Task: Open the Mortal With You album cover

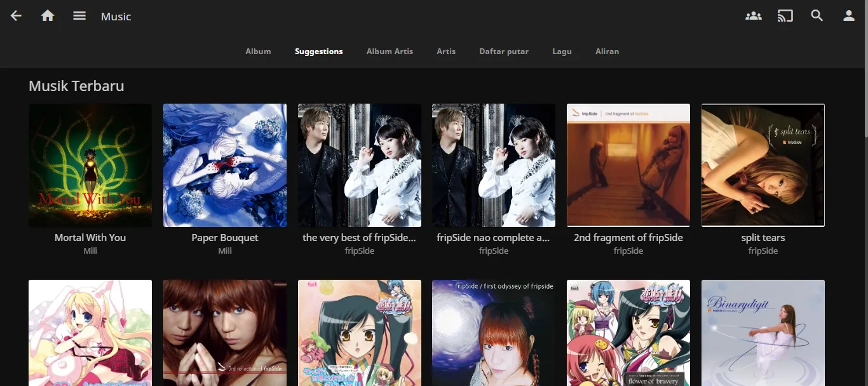Action: click(90, 165)
